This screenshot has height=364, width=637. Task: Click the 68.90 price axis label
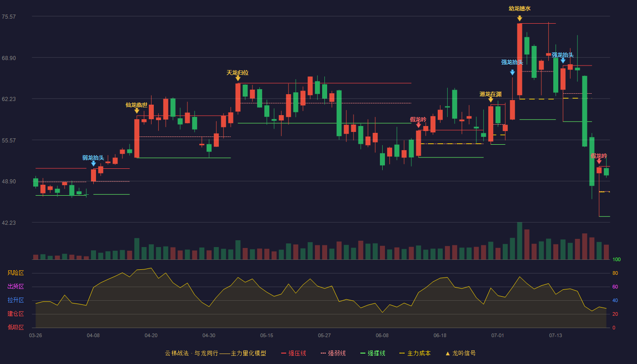point(9,58)
